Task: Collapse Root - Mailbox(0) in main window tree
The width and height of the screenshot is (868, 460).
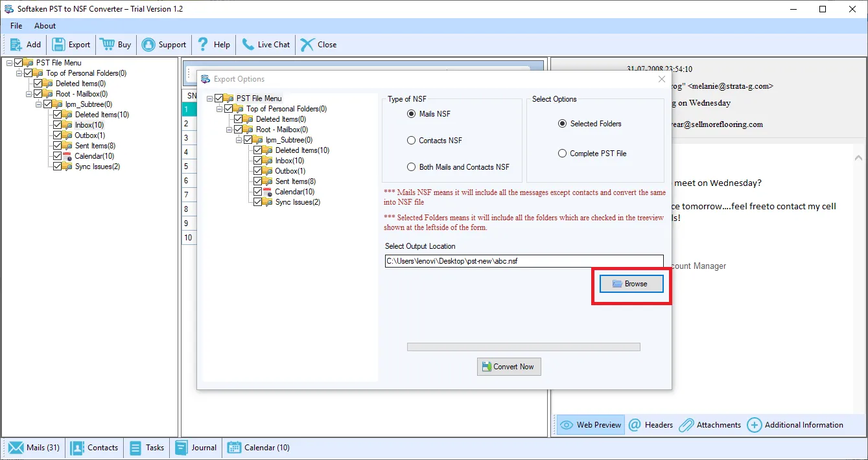Action: point(29,94)
